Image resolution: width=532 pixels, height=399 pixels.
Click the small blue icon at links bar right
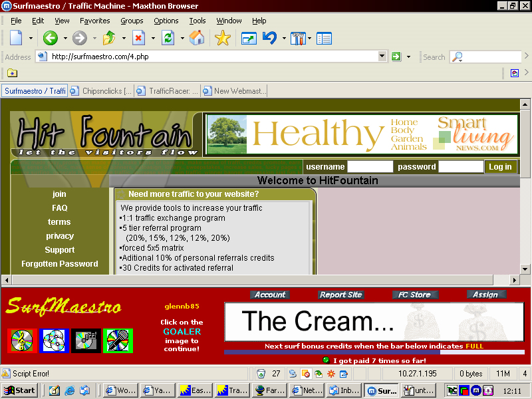514,73
